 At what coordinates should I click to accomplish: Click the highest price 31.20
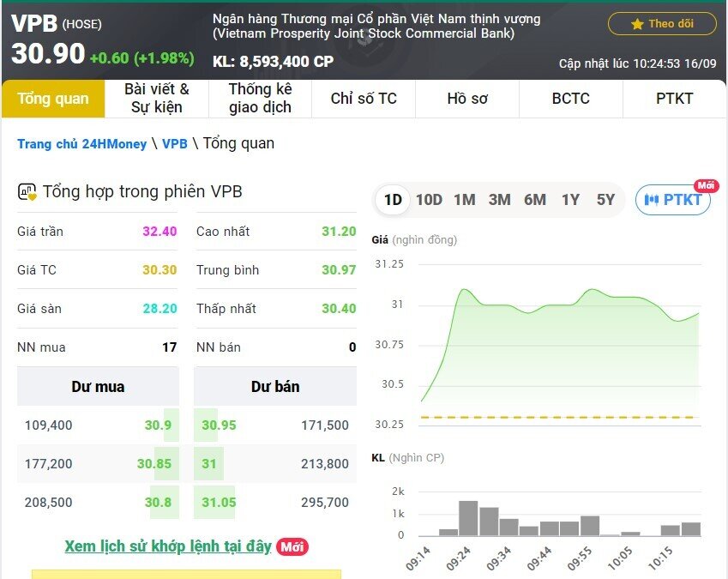pyautogui.click(x=339, y=232)
